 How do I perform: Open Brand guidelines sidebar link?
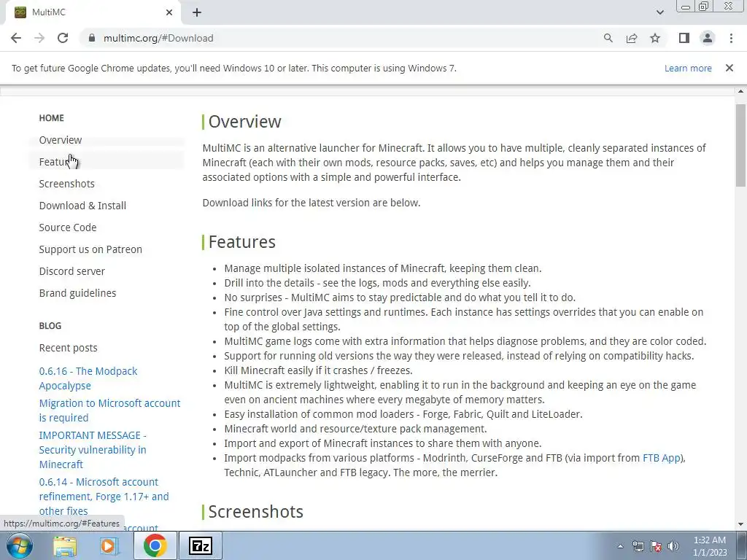click(x=77, y=293)
